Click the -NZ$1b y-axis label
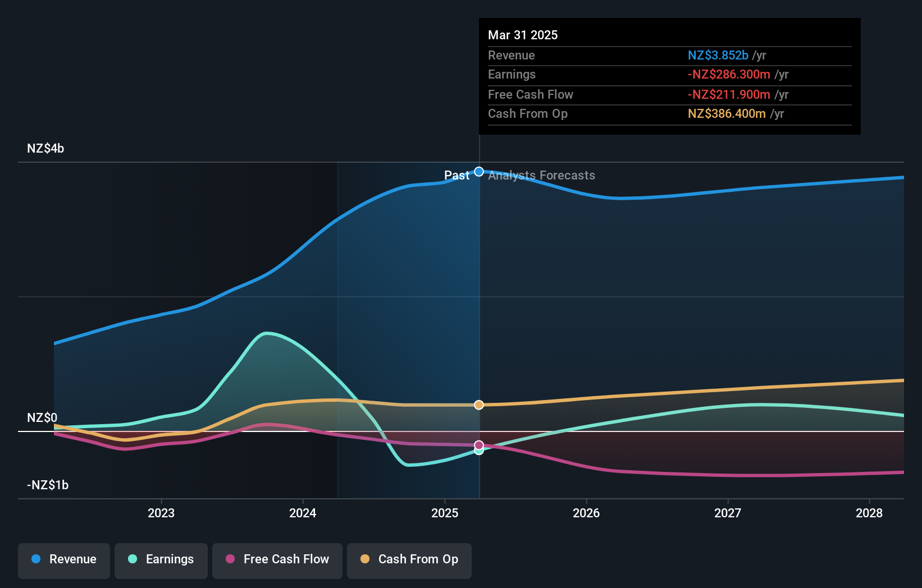The width and height of the screenshot is (922, 588). point(48,485)
